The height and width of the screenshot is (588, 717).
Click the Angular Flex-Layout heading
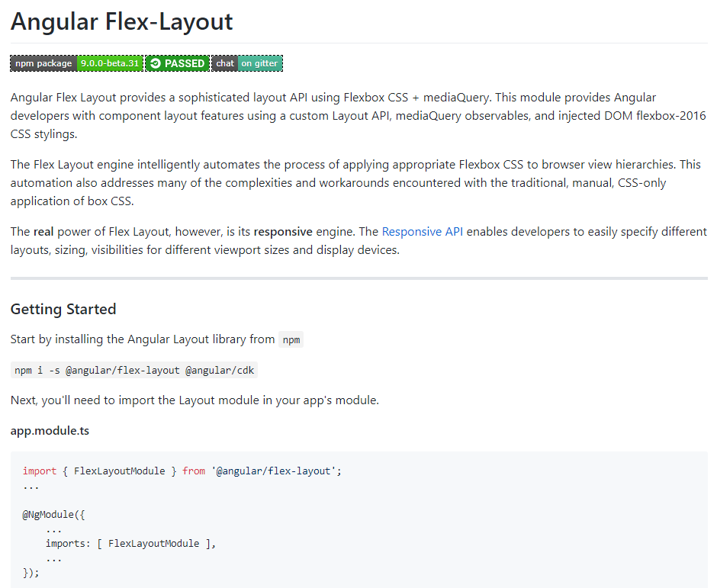[x=121, y=21]
